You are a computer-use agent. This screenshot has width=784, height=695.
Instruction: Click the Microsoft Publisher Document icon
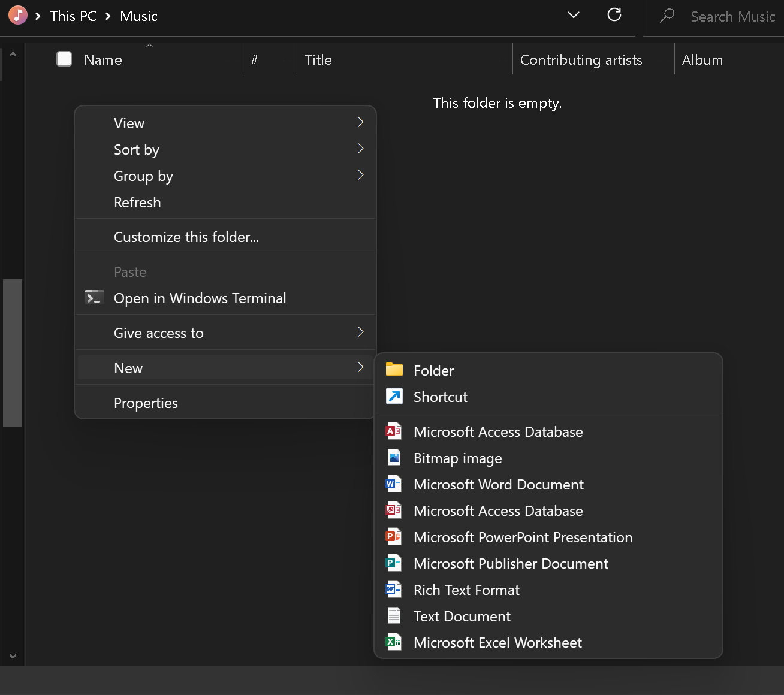[394, 563]
